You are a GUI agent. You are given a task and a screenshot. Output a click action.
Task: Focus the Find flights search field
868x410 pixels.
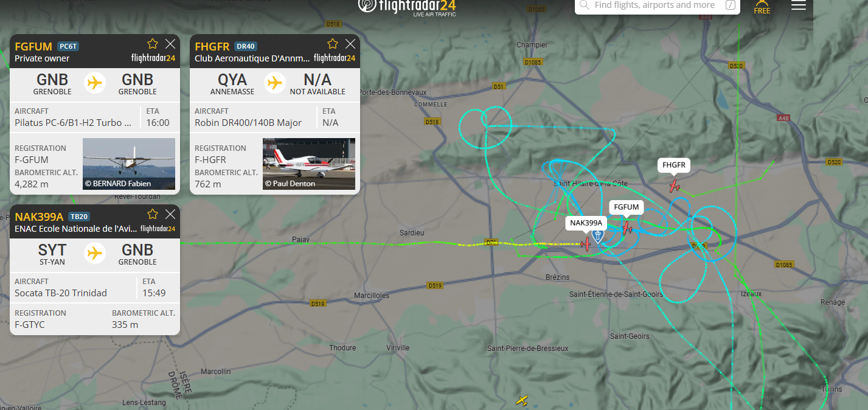coord(658,5)
